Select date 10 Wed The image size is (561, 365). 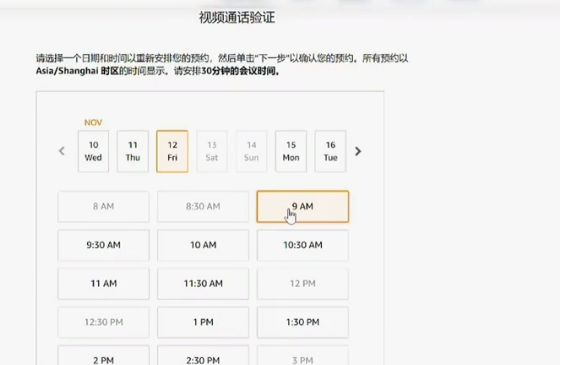tap(93, 151)
